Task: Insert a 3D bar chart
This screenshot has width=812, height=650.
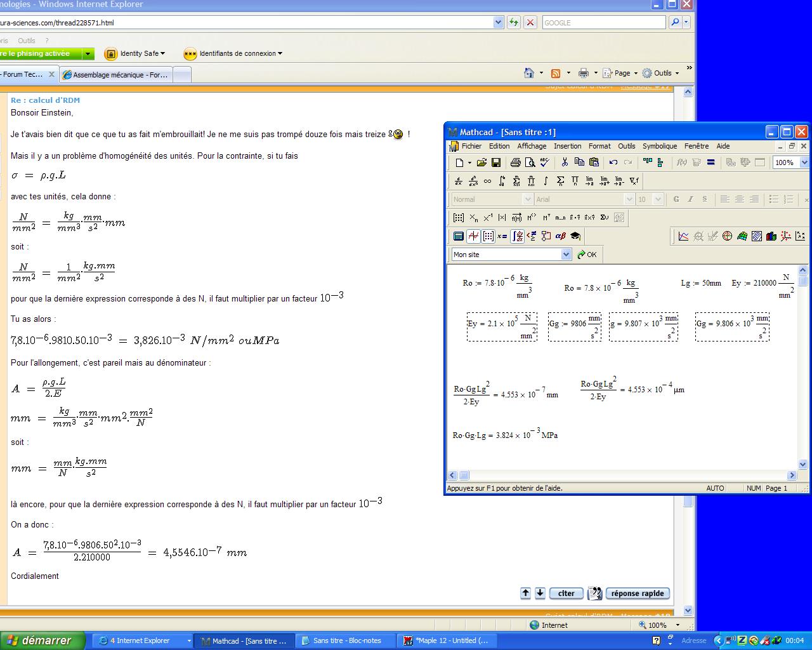Action: (x=771, y=236)
